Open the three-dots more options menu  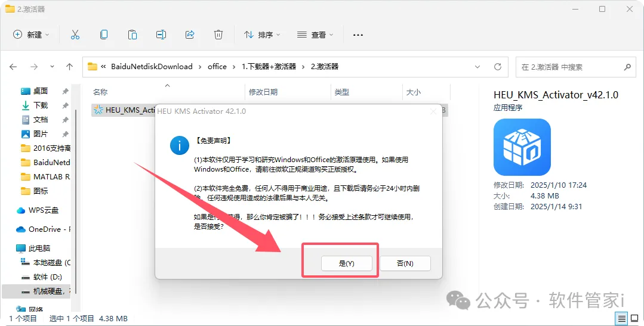click(x=358, y=35)
